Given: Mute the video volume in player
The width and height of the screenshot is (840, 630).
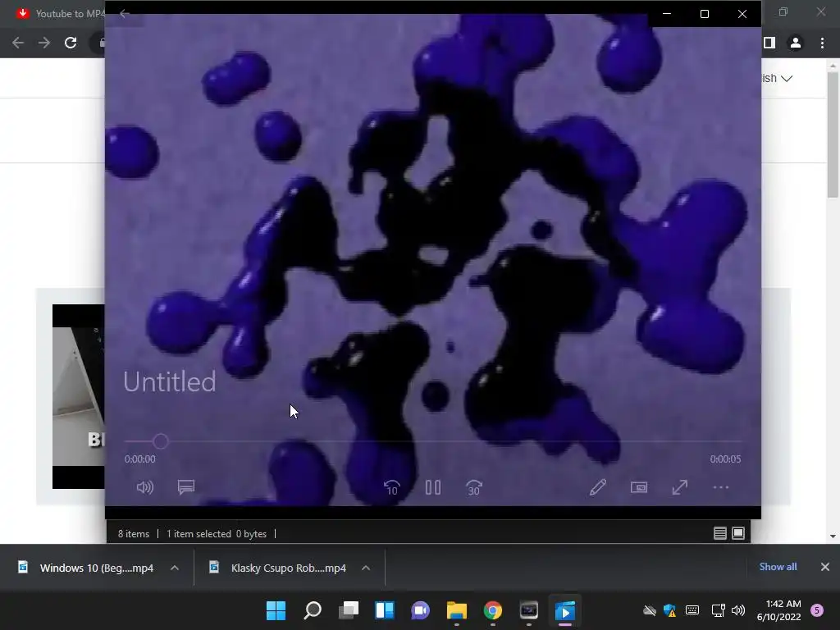Looking at the screenshot, I should pyautogui.click(x=144, y=487).
